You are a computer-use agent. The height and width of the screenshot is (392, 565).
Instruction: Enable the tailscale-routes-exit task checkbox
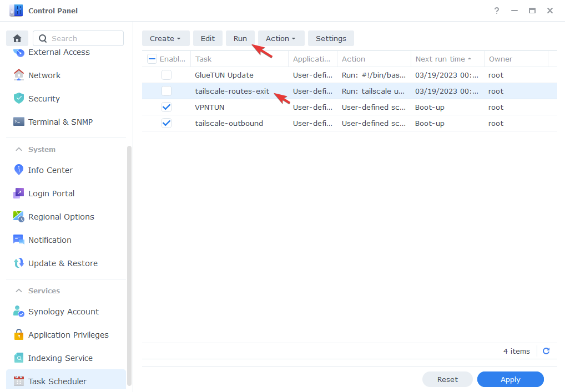pyautogui.click(x=167, y=91)
